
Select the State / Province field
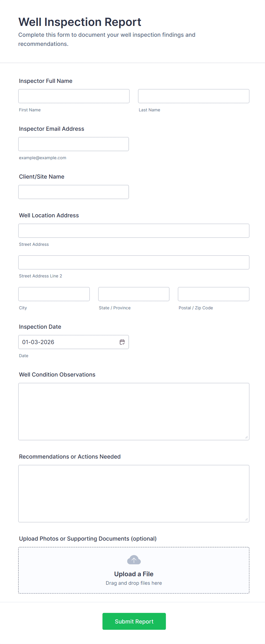(134, 294)
